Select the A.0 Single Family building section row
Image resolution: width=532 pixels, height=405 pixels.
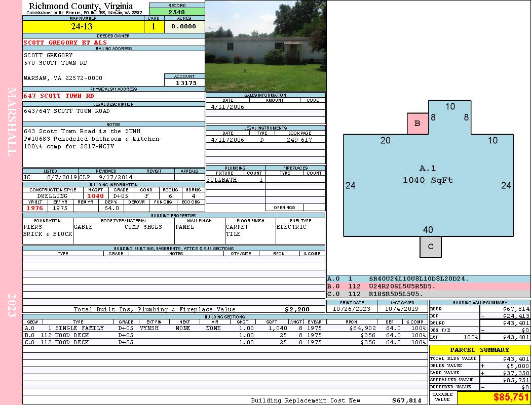pyautogui.click(x=225, y=328)
